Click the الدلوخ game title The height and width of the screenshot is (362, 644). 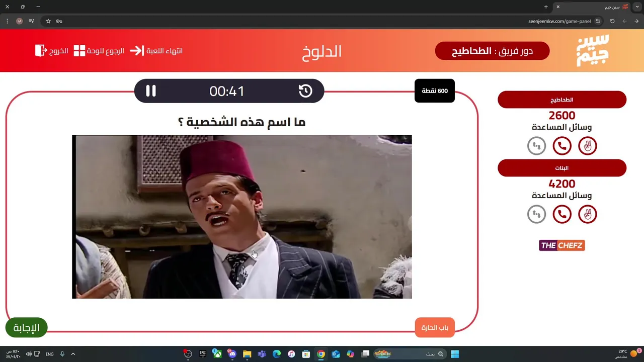point(322,51)
